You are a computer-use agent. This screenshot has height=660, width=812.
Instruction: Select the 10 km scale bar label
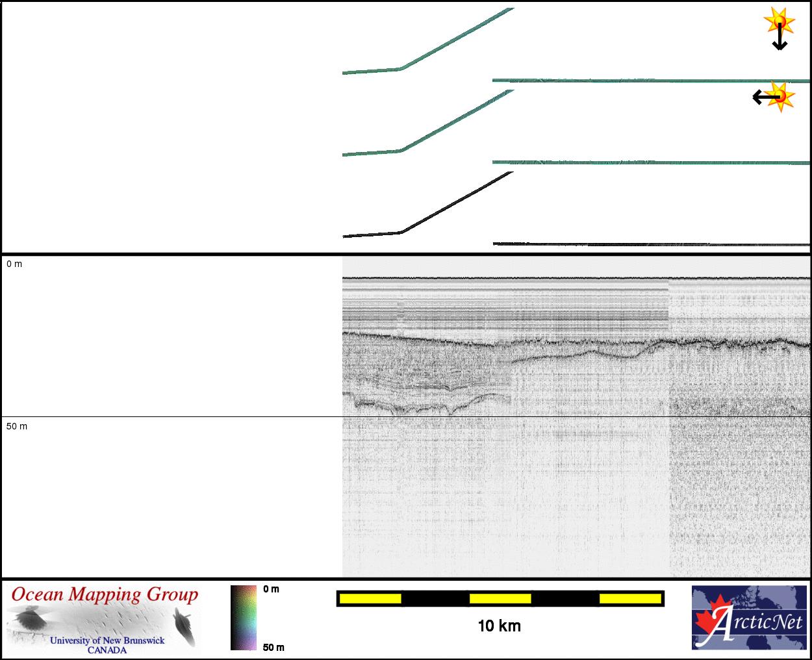pos(499,626)
